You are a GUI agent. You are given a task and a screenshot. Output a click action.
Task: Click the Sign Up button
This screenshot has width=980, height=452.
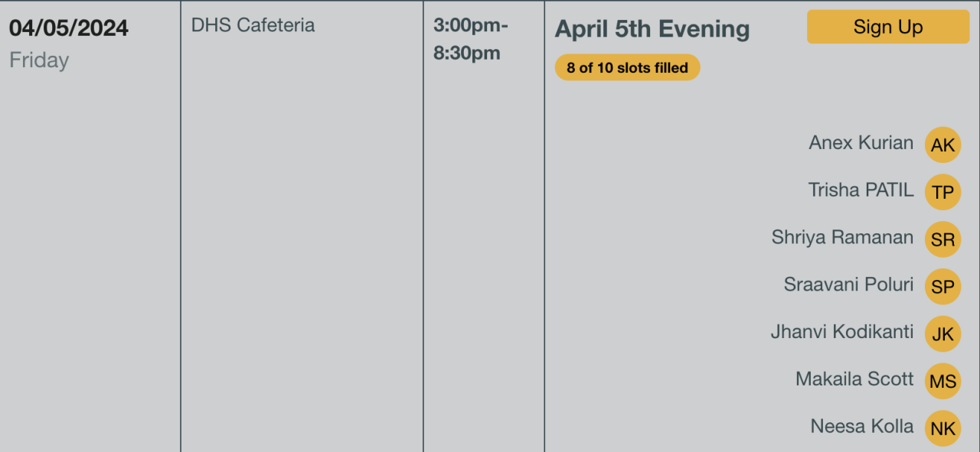point(887,28)
